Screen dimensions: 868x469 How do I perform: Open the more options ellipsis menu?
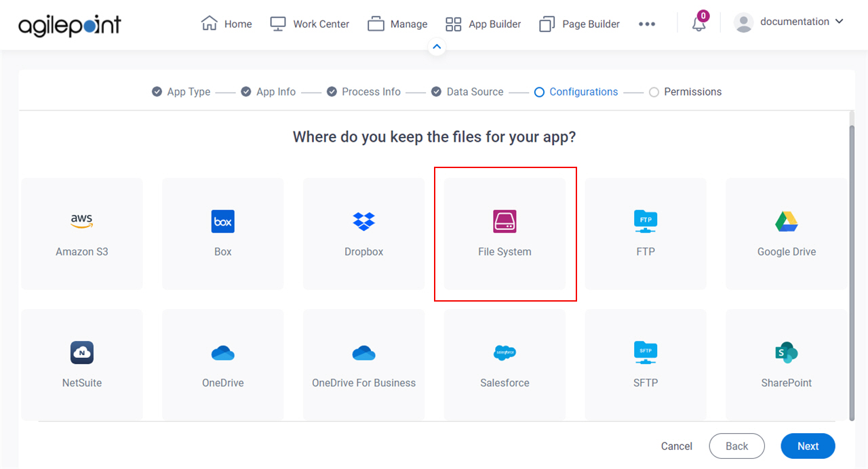(647, 24)
